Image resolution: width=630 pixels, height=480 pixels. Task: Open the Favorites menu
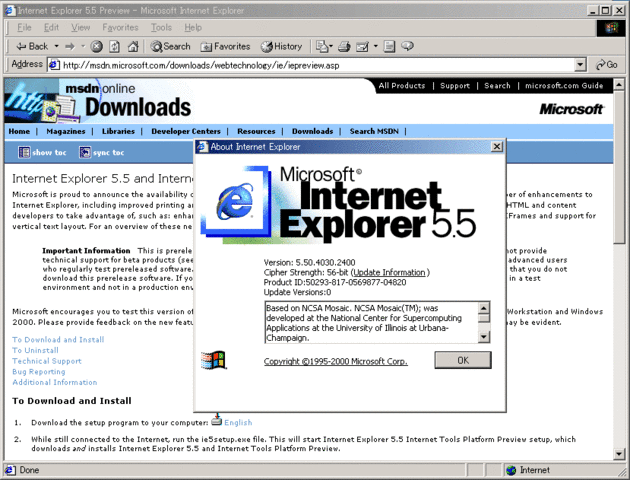tap(120, 27)
